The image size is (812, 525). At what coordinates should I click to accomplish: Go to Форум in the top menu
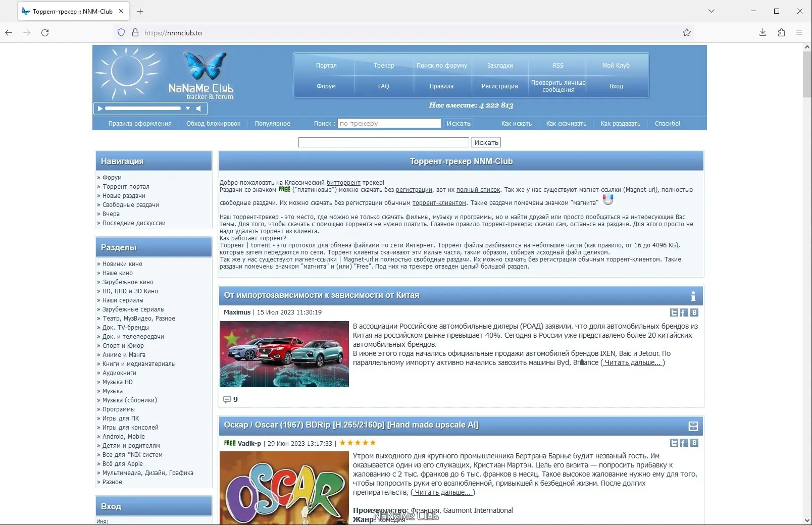[326, 86]
